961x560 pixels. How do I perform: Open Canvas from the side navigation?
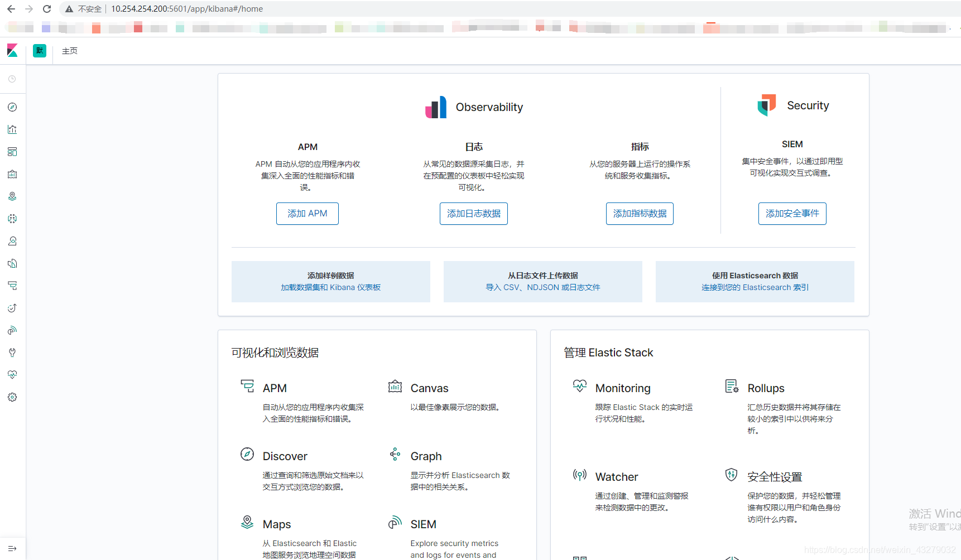pyautogui.click(x=12, y=174)
